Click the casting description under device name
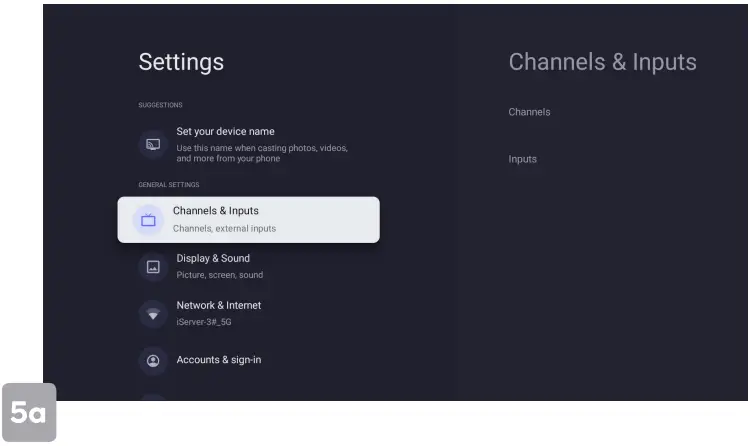 (x=261, y=153)
